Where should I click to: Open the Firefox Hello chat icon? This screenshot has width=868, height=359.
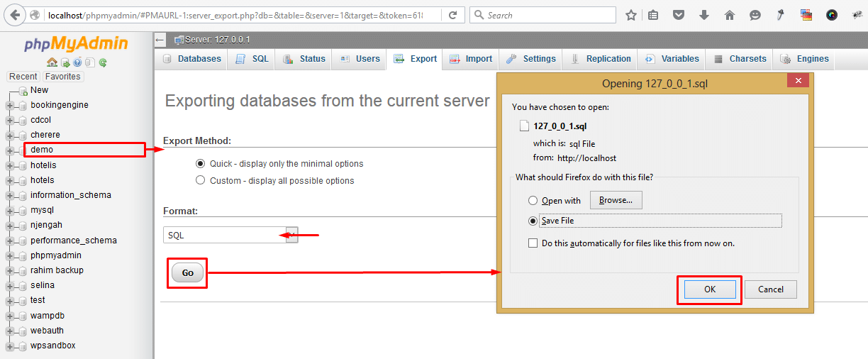point(755,15)
